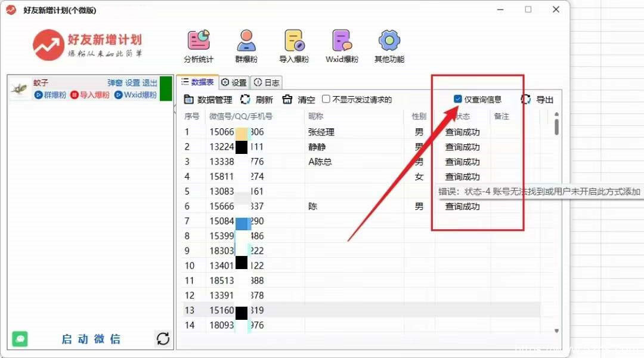Screen dimensions: 644x358
Task: Open 数据管理 in the data toolbar
Action: [x=208, y=100]
